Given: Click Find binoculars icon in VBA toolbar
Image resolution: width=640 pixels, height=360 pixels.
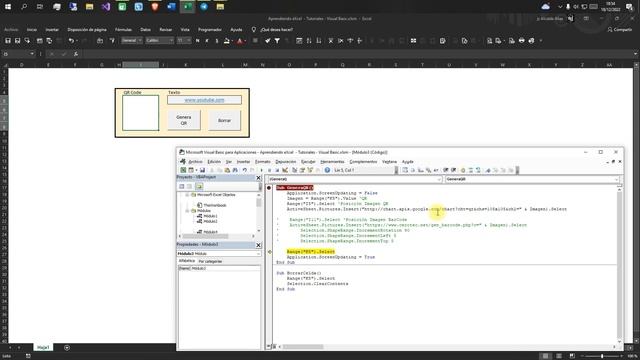Looking at the screenshot, I should pyautogui.click(x=235, y=170).
